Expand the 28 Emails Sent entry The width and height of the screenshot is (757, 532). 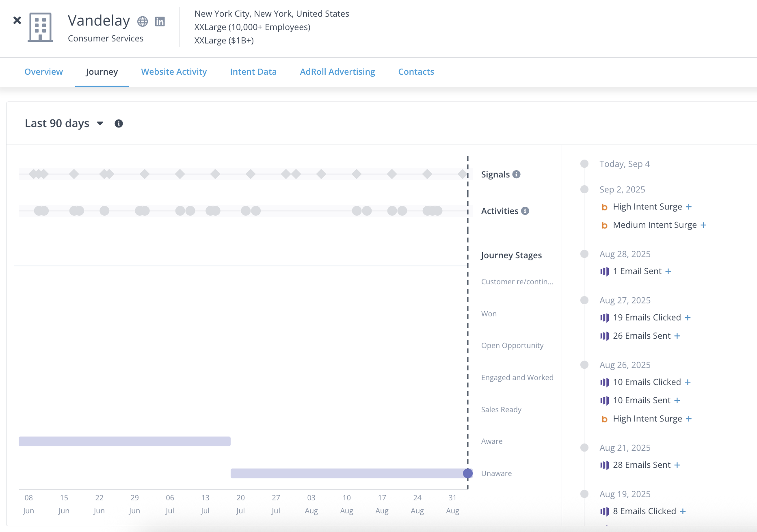click(x=677, y=465)
